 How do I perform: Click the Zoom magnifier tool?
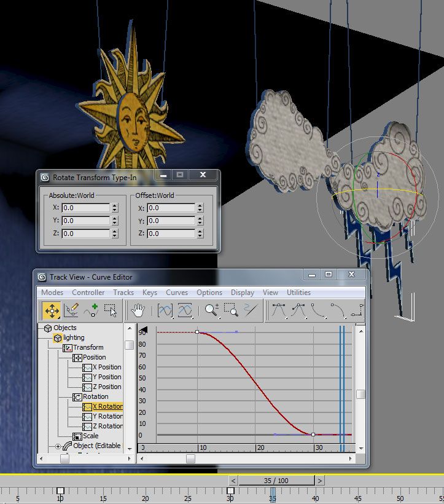[212, 310]
